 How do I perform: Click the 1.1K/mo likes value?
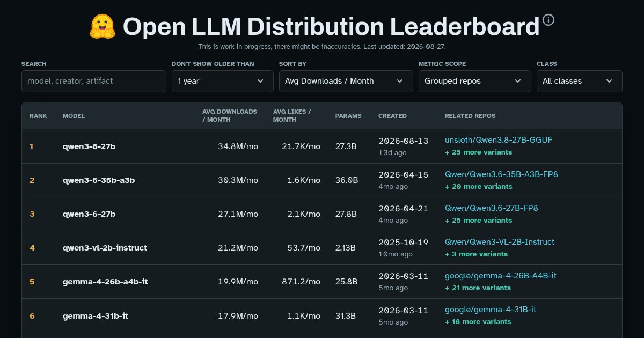click(304, 315)
